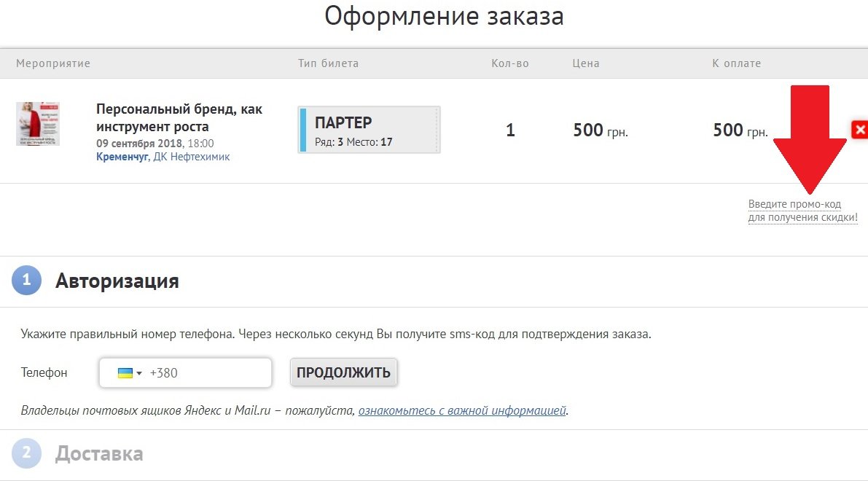Remove the ticket with the red X button
The height and width of the screenshot is (481, 868).
pyautogui.click(x=859, y=130)
